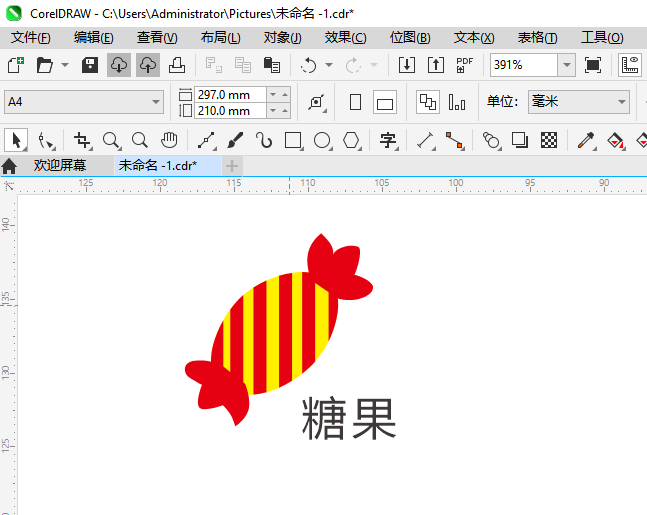Viewport: 647px width, 515px height.
Task: Open the 表格(T) menu
Action: pos(537,38)
